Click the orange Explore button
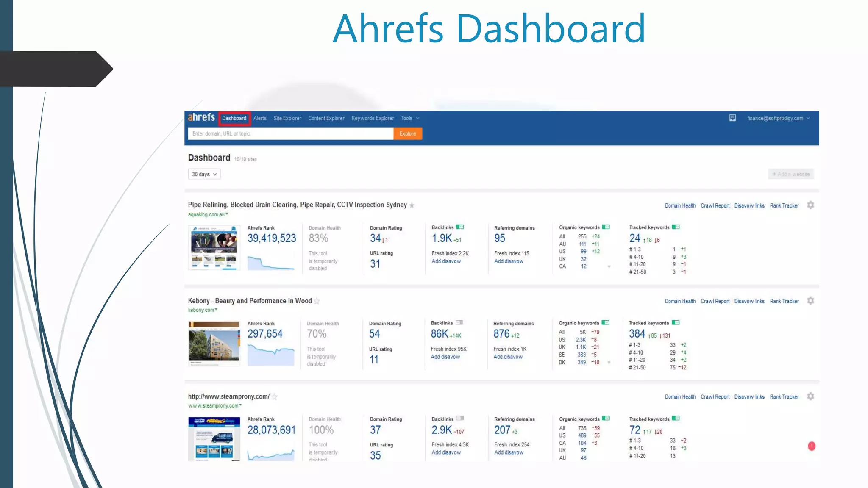The height and width of the screenshot is (488, 868). pyautogui.click(x=408, y=133)
